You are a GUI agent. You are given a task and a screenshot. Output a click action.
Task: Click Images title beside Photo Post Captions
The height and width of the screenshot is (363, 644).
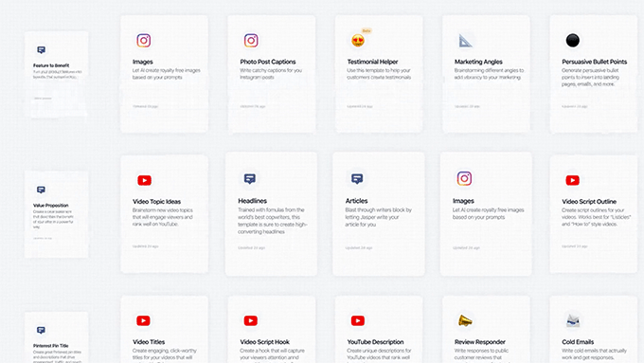click(142, 62)
